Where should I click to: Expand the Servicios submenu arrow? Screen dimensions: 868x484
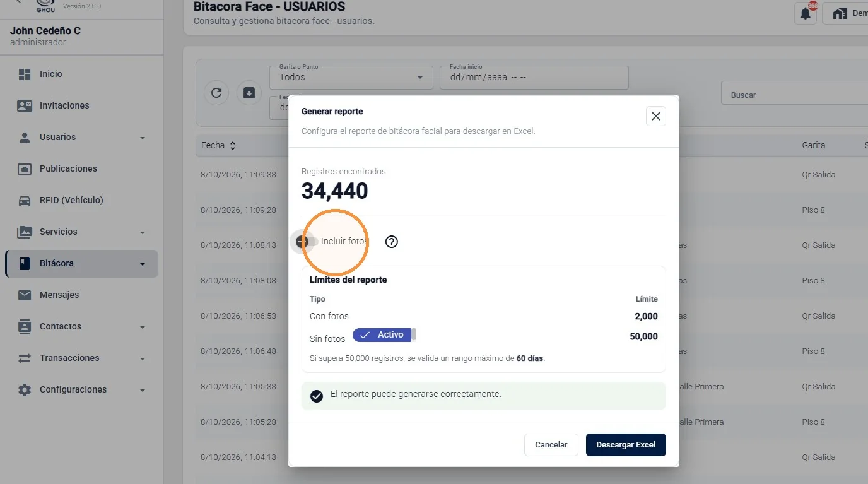point(143,232)
